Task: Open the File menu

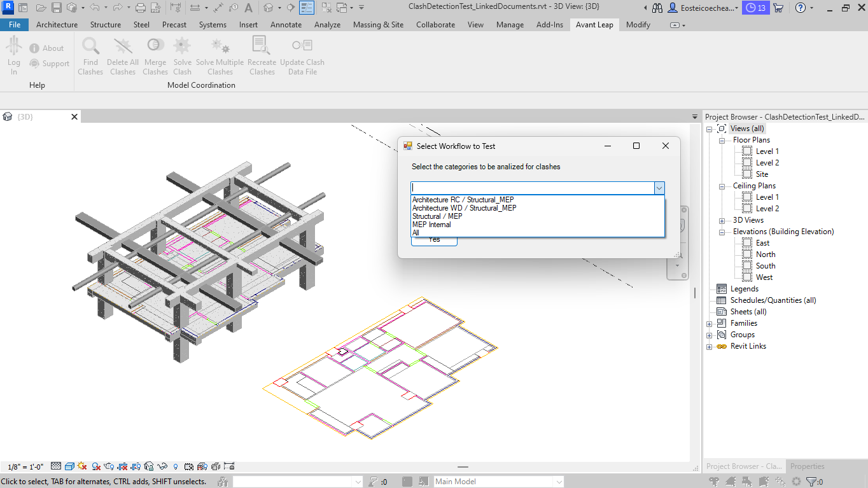Action: 15,25
